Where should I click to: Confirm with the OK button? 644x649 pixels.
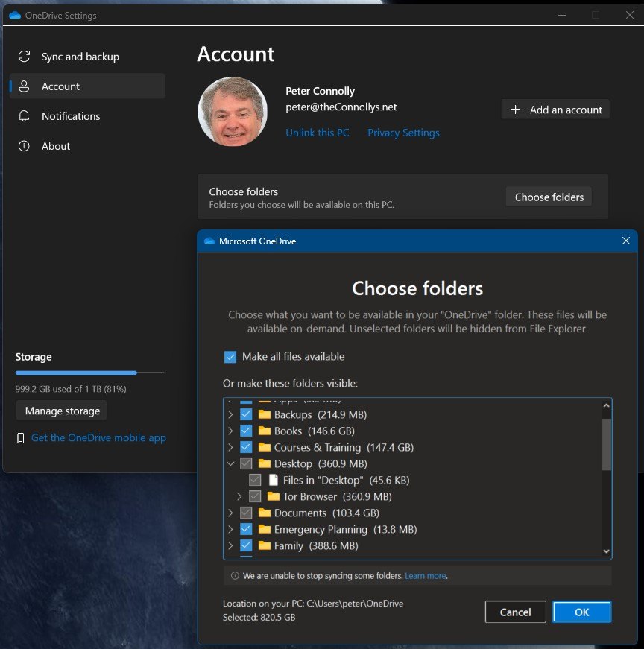pyautogui.click(x=581, y=612)
